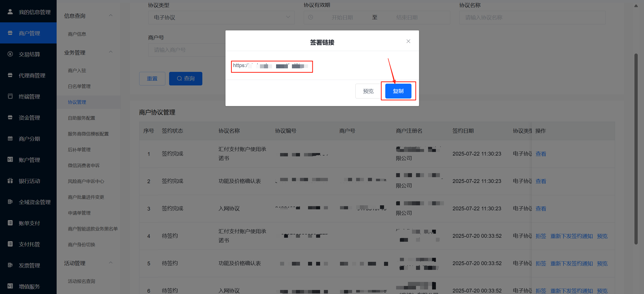The height and width of the screenshot is (294, 644).
Task: Click 预览 link in row 4
Action: 602,236
